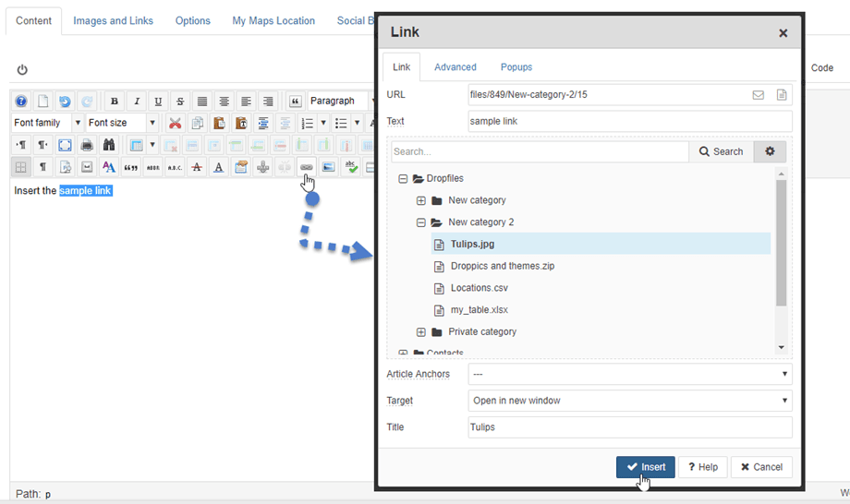Screen dimensions: 850x504
Task: Click the Bold formatting icon
Action: pos(115,102)
